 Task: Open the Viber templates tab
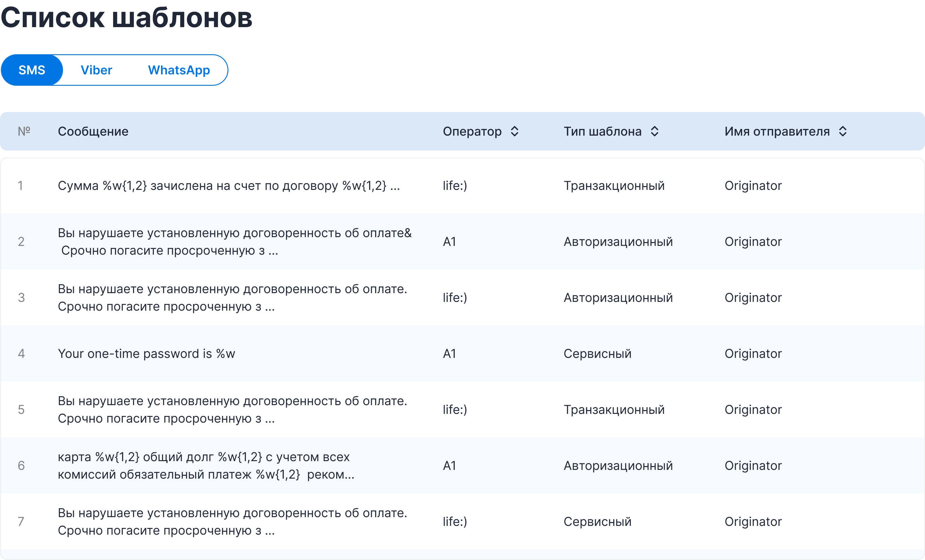click(x=97, y=70)
